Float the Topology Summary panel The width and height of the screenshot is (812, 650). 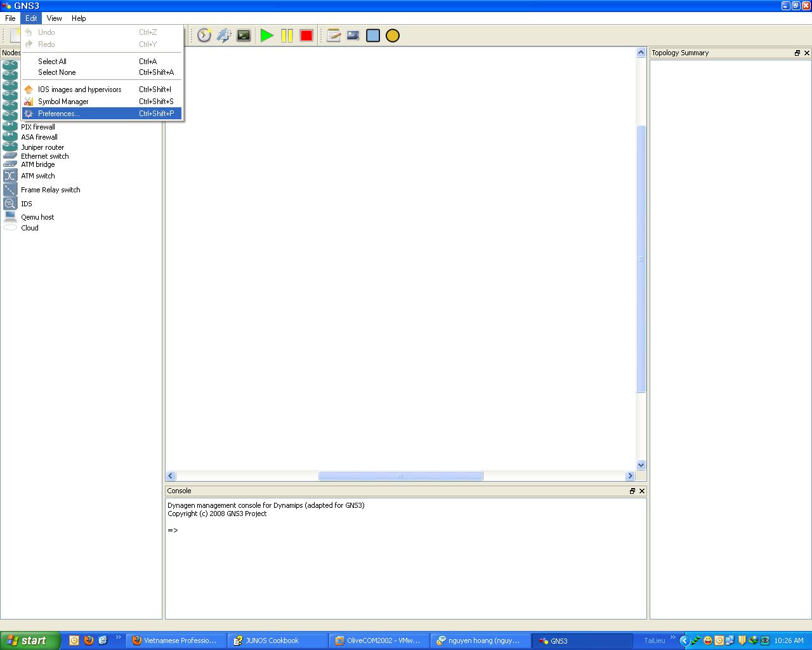(x=797, y=53)
